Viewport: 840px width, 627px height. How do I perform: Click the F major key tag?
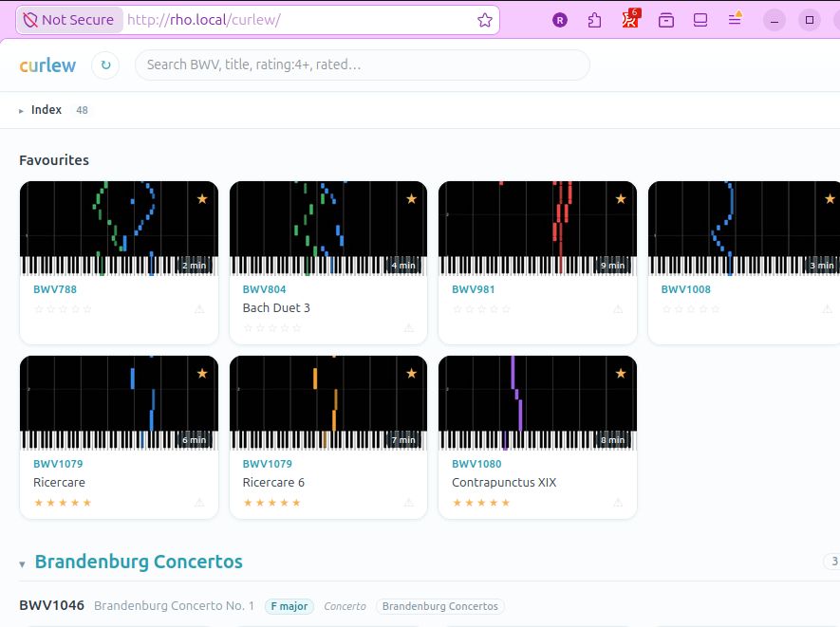289,606
